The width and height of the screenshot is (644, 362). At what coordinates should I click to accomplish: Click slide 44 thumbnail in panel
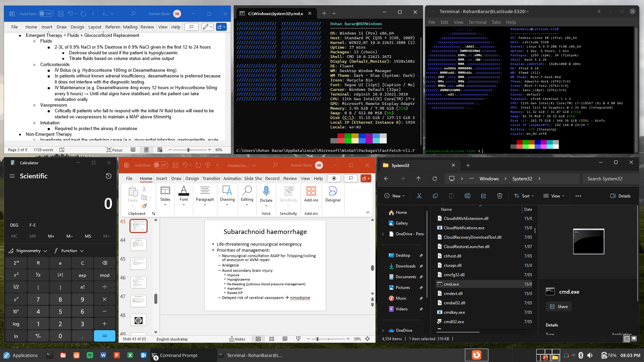tap(139, 242)
